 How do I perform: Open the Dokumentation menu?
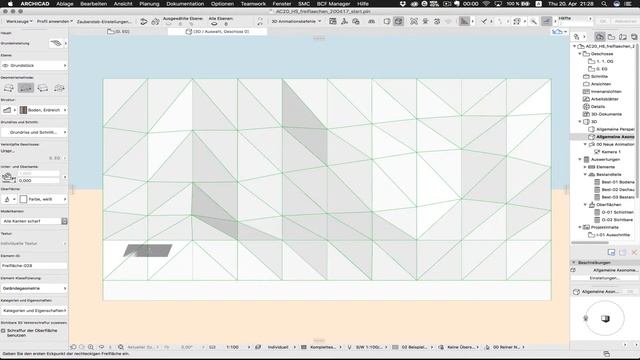click(185, 4)
